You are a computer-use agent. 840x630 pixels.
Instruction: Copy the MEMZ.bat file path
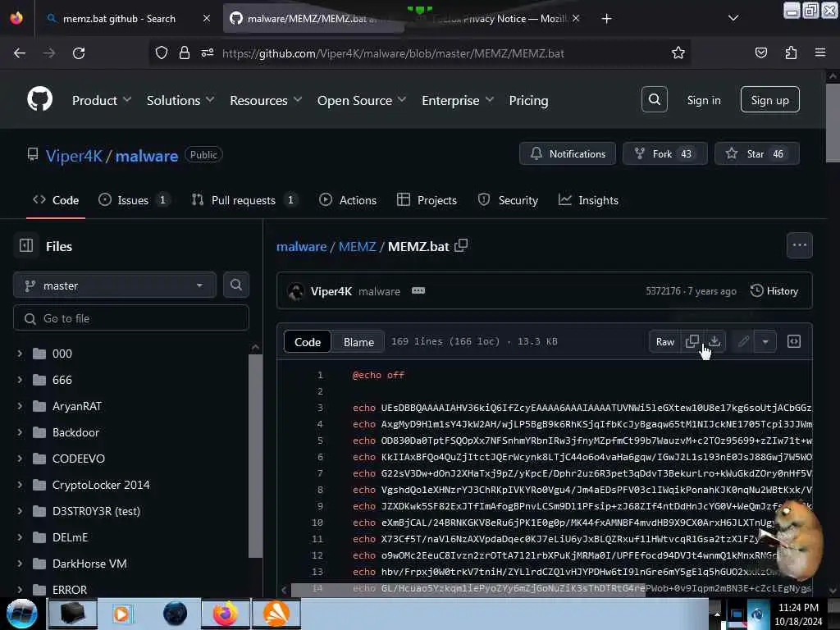point(461,246)
